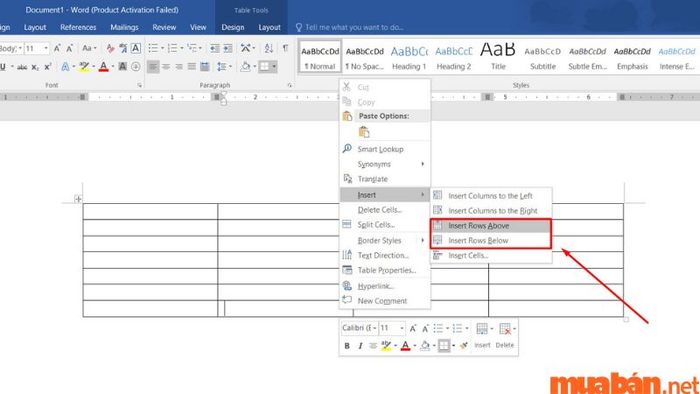The height and width of the screenshot is (394, 700).
Task: Click the Shrink Font icon in ribbon
Action: pyautogui.click(x=70, y=48)
